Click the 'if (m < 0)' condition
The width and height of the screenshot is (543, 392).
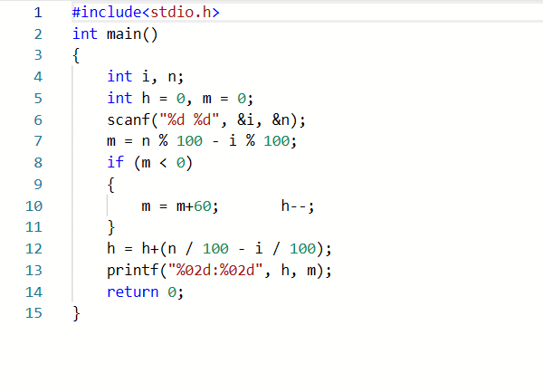click(x=149, y=163)
